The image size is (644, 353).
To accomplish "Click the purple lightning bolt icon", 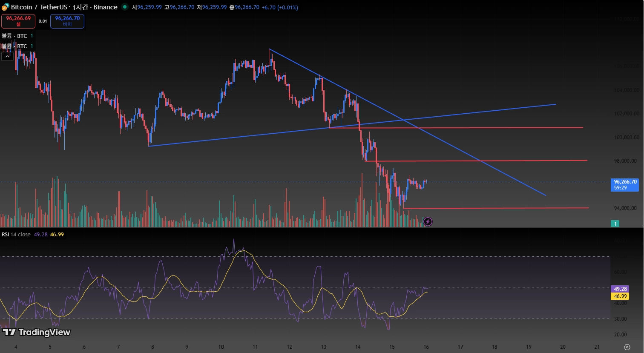I will click(x=428, y=221).
